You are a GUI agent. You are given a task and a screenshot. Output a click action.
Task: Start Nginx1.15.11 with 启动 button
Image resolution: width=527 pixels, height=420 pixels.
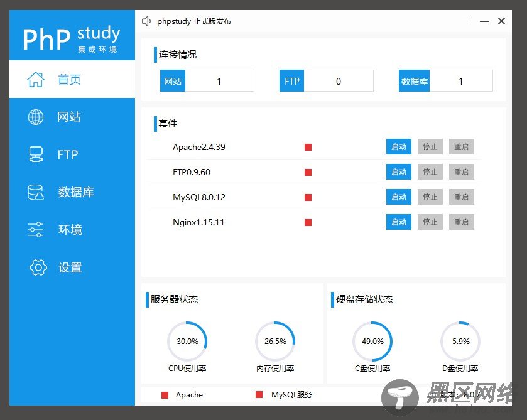pyautogui.click(x=399, y=222)
